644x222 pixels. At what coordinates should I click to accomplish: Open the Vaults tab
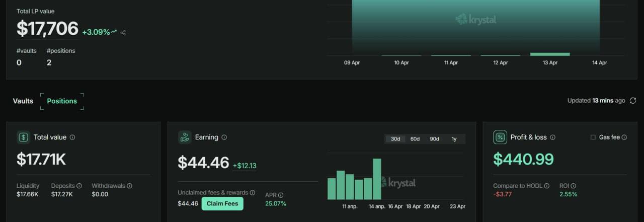(x=23, y=101)
